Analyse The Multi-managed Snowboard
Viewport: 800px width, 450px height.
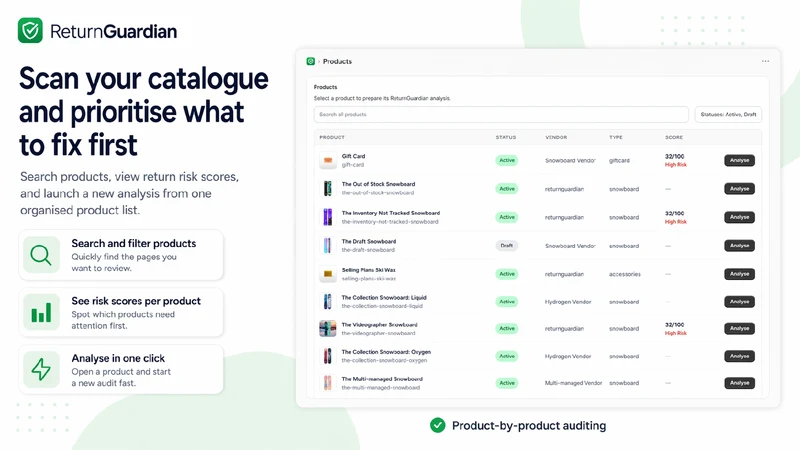point(739,383)
